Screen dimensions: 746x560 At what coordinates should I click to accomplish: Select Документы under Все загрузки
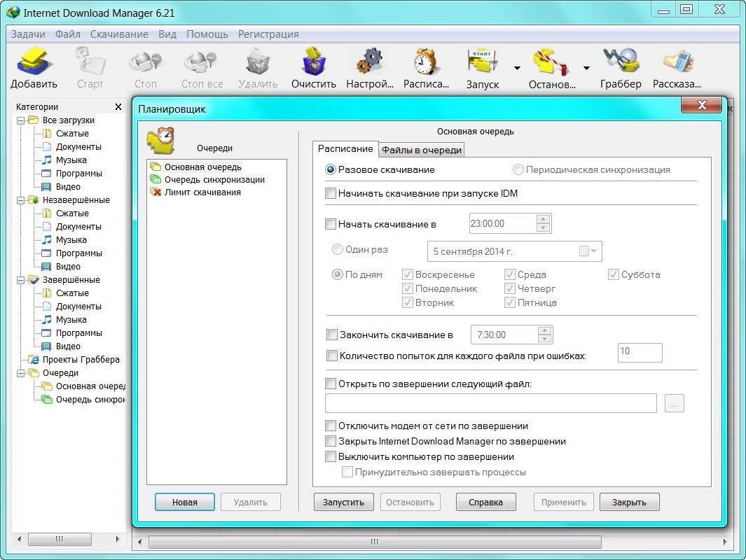[x=78, y=147]
